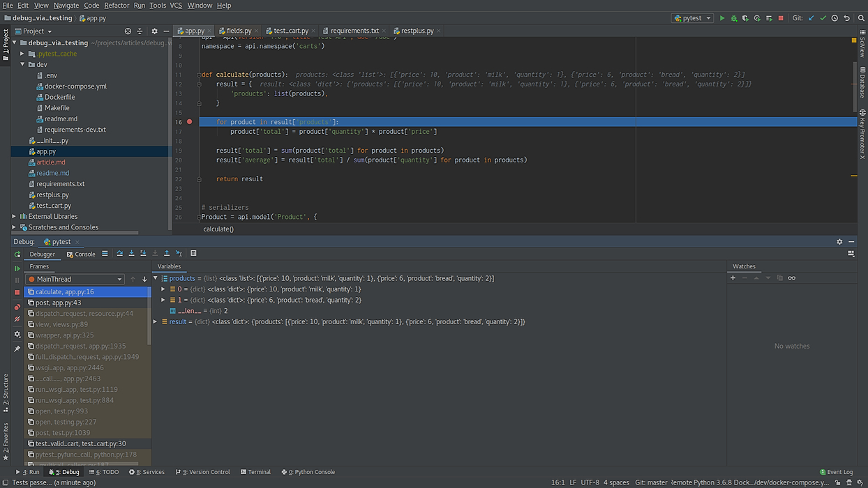Open Event Log
This screenshot has width=868, height=488.
[835, 472]
